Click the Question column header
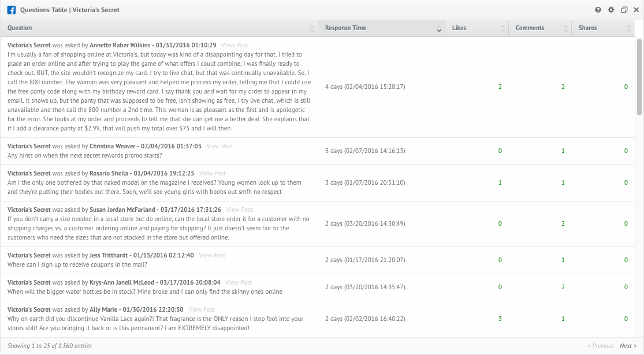 [x=159, y=28]
